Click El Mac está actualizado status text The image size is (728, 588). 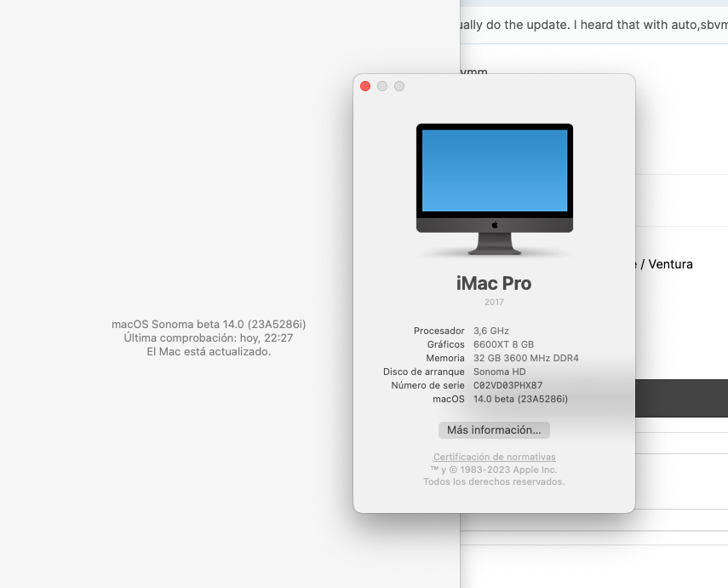[x=209, y=351]
